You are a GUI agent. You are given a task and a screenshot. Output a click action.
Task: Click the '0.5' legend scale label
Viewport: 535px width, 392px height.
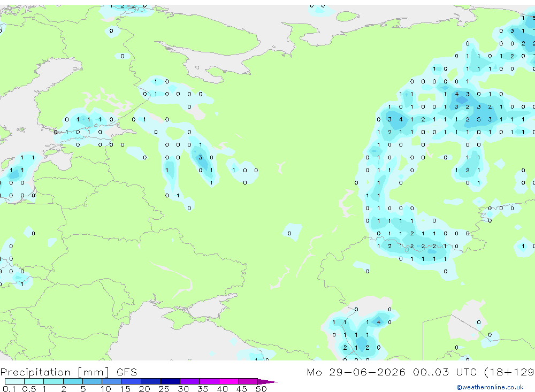pos(29,389)
